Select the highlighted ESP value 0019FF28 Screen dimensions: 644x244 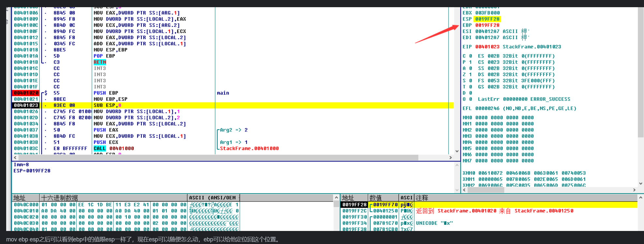point(487,19)
